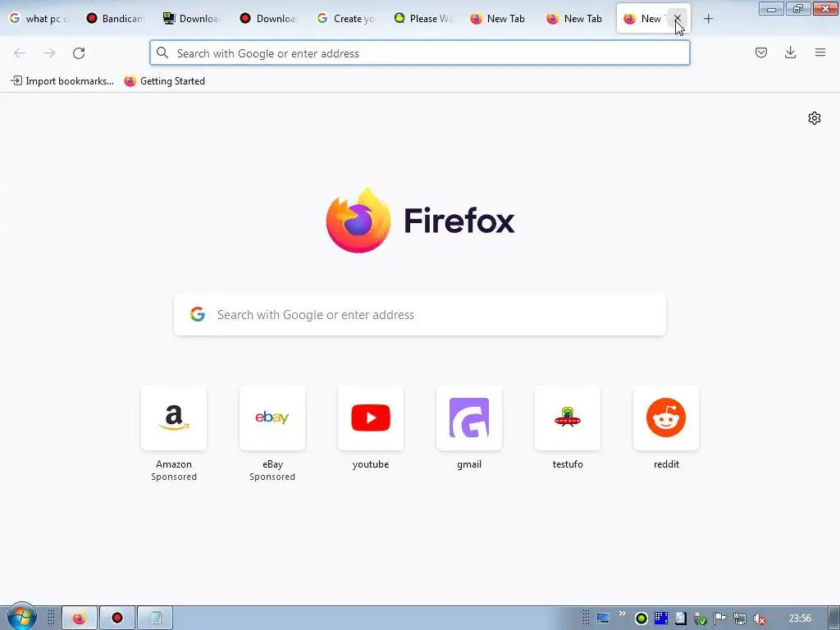This screenshot has height=630, width=840.
Task: Click the muted volume tray icon
Action: pyautogui.click(x=759, y=619)
